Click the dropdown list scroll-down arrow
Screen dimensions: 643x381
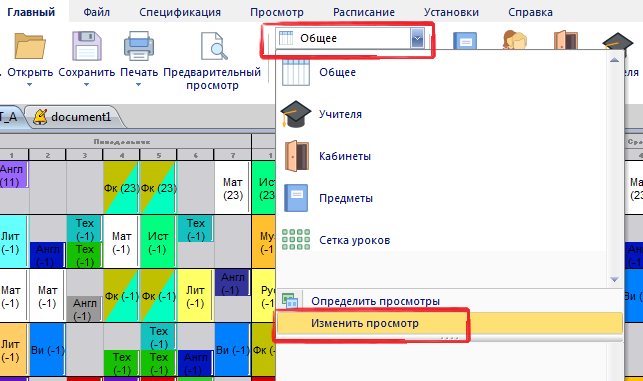(614, 280)
